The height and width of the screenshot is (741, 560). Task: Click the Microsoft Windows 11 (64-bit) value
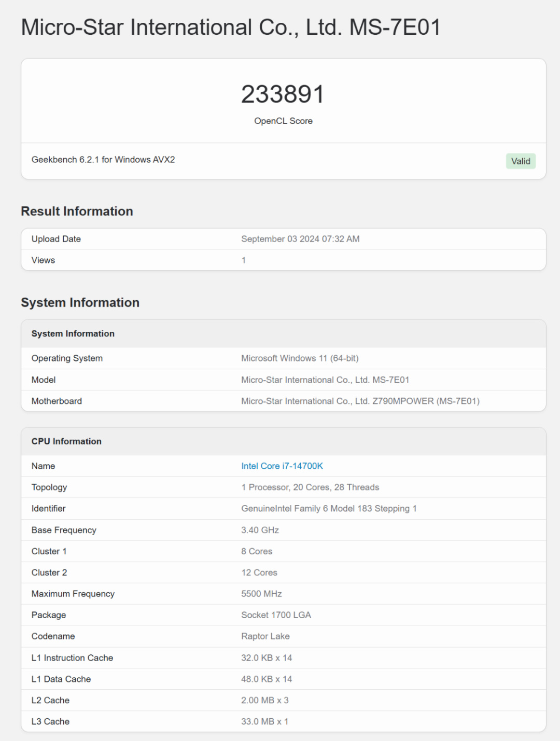coord(300,358)
